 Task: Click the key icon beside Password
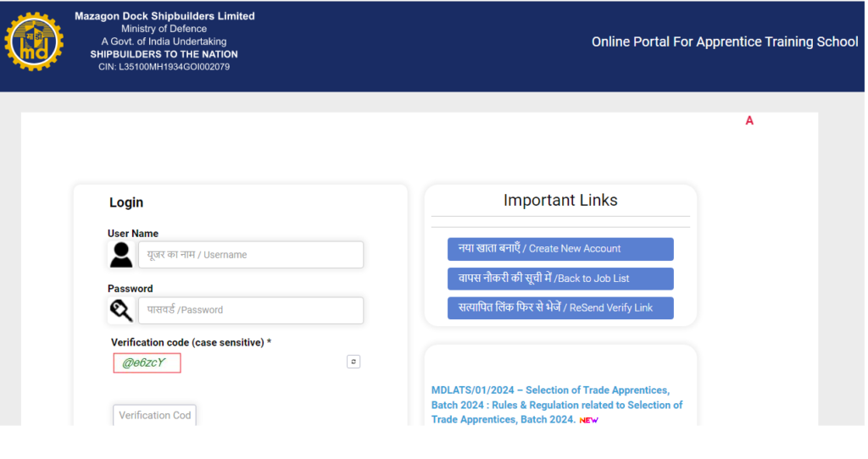pos(120,310)
